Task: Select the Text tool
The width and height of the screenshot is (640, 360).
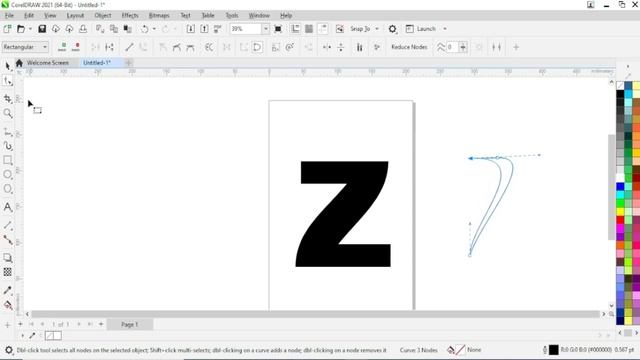Action: coord(7,207)
